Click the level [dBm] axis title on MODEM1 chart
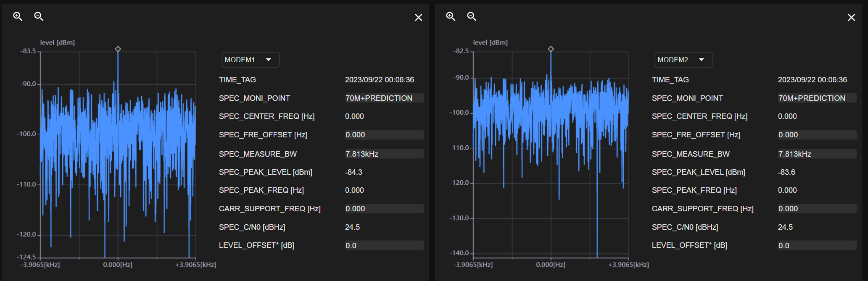Viewport: 868px width, 281px height. pos(58,42)
